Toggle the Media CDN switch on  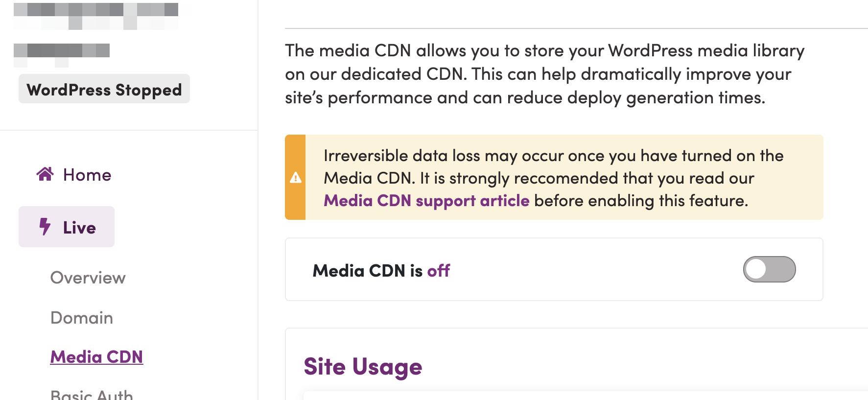pos(769,269)
